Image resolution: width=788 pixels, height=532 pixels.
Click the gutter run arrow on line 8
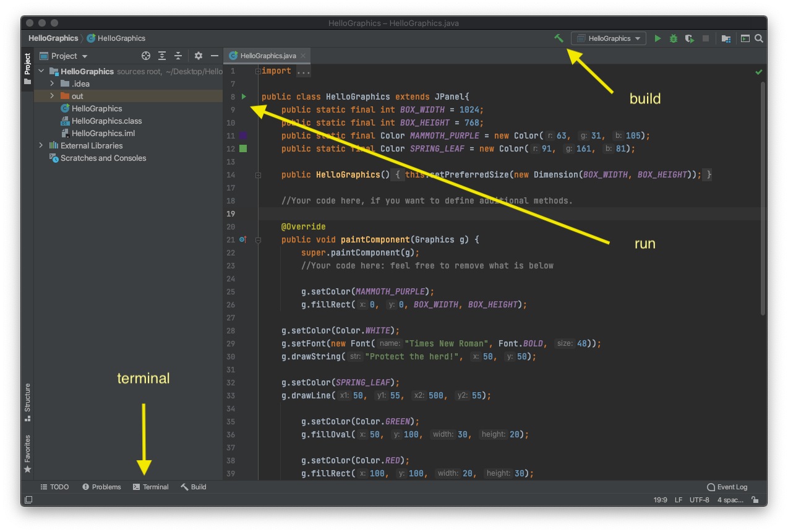click(244, 97)
